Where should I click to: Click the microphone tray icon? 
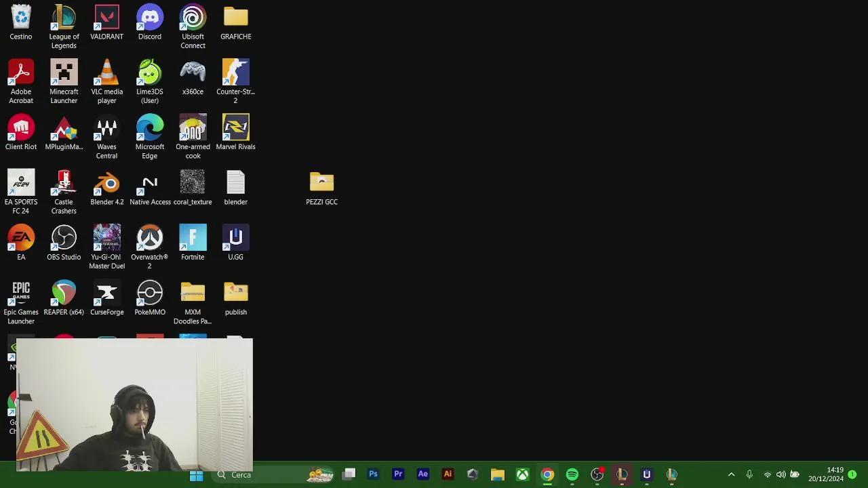pyautogui.click(x=749, y=474)
